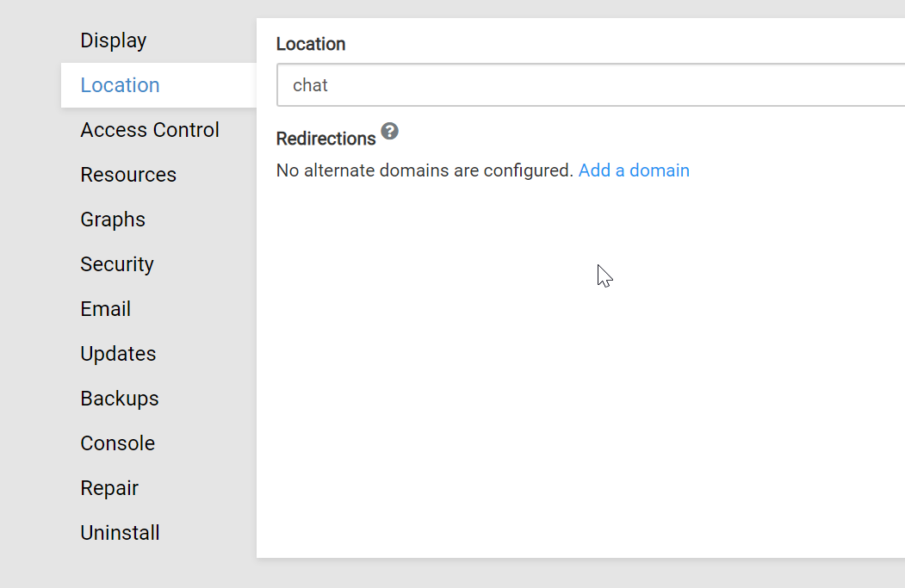Switch to the Access Control section
Image resolution: width=905 pixels, height=588 pixels.
150,130
